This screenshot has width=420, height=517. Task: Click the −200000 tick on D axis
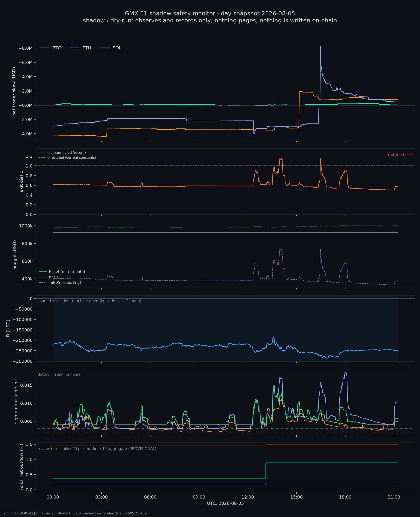(23, 340)
